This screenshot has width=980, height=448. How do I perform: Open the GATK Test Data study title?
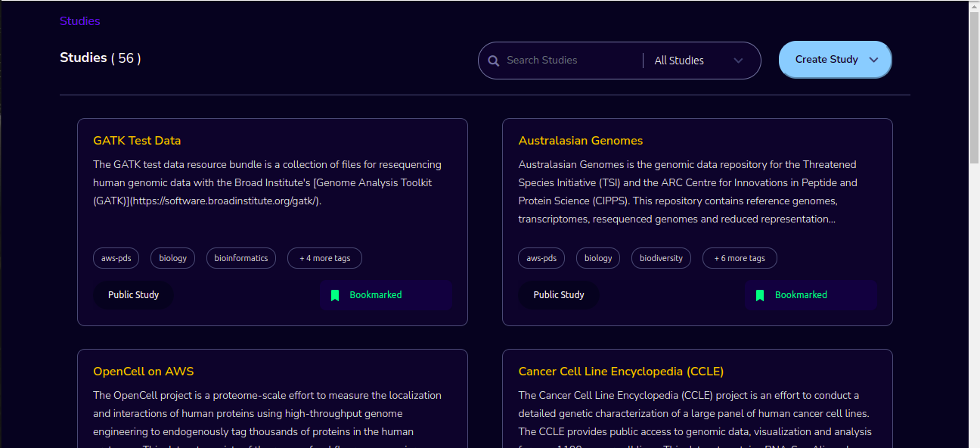(137, 141)
